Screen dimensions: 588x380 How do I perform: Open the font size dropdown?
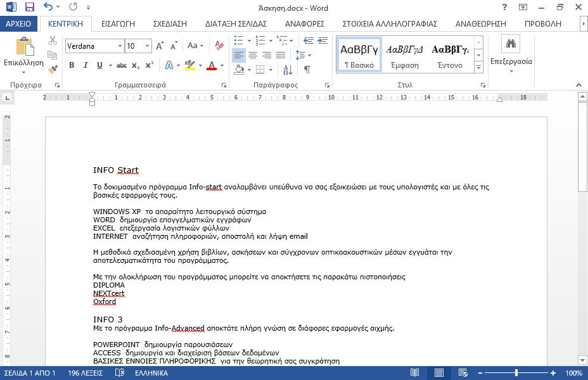(148, 46)
